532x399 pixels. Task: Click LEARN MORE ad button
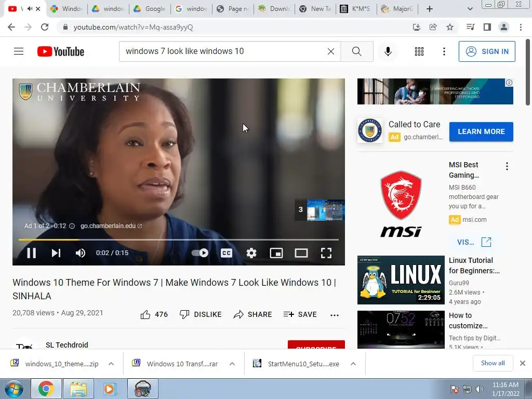pyautogui.click(x=481, y=131)
